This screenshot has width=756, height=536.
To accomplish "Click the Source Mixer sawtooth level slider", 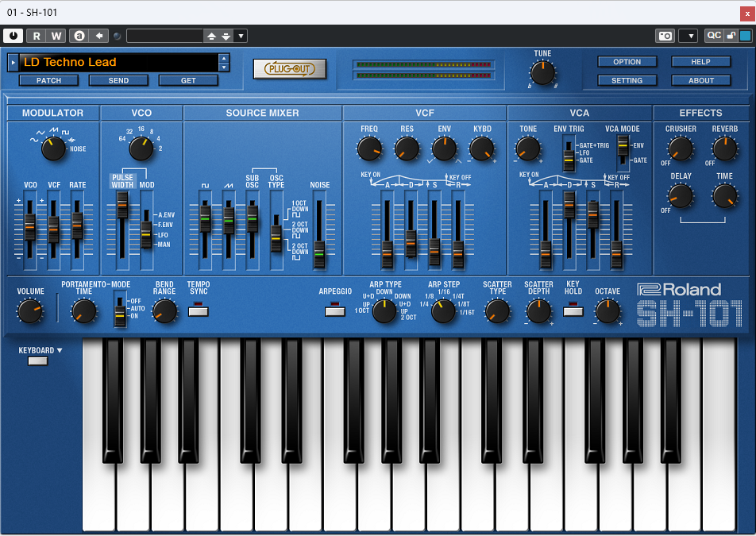I will tap(229, 230).
